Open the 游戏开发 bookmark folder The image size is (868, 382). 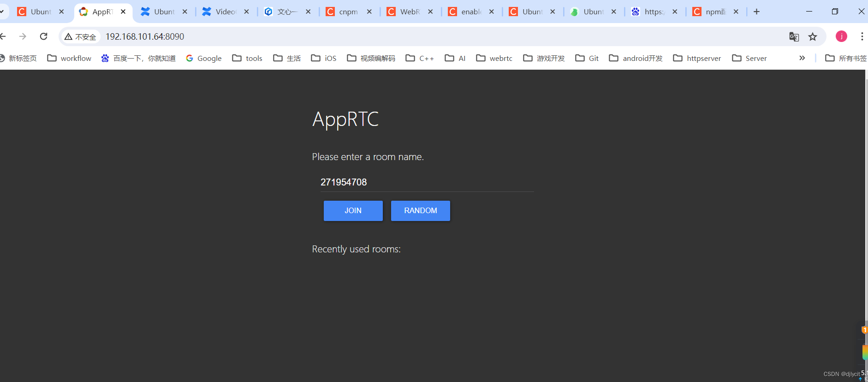pyautogui.click(x=544, y=58)
